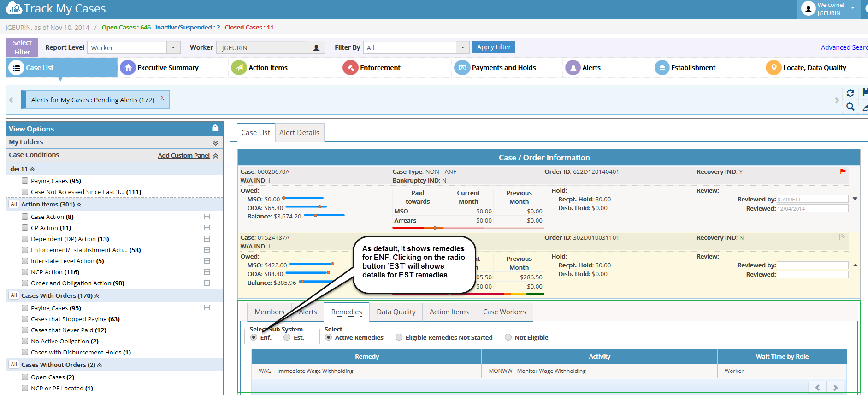Image resolution: width=868 pixels, height=395 pixels.
Task: Open the Data Quality tab
Action: pos(396,312)
